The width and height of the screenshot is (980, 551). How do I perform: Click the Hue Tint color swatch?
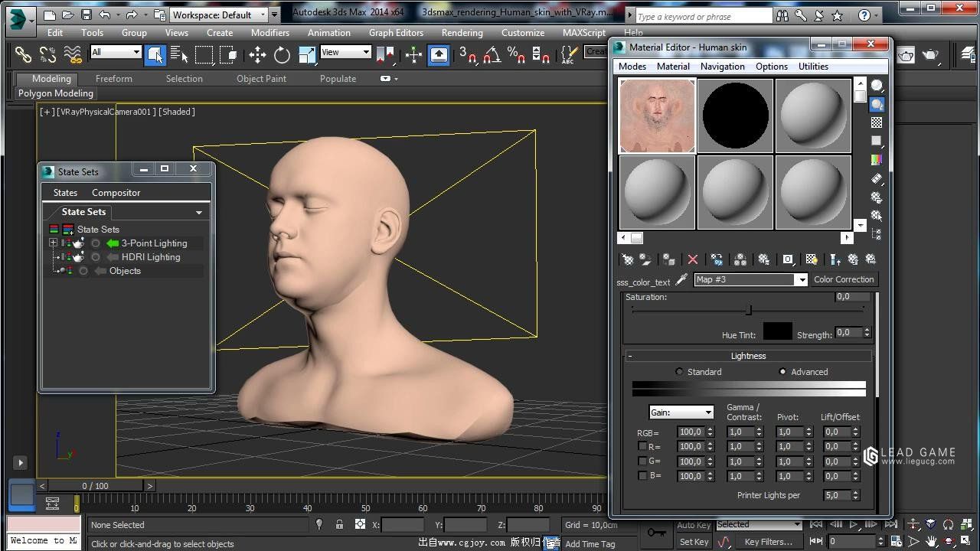tap(778, 331)
